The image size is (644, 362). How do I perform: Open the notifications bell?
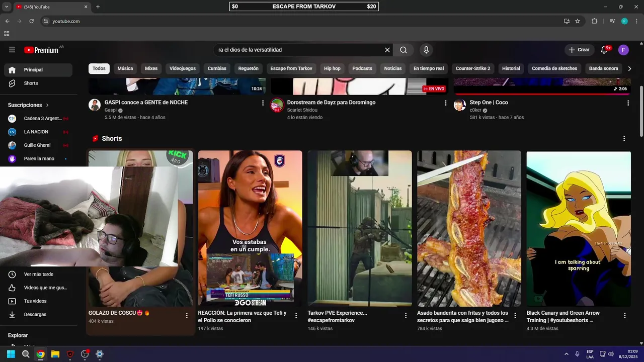click(605, 50)
